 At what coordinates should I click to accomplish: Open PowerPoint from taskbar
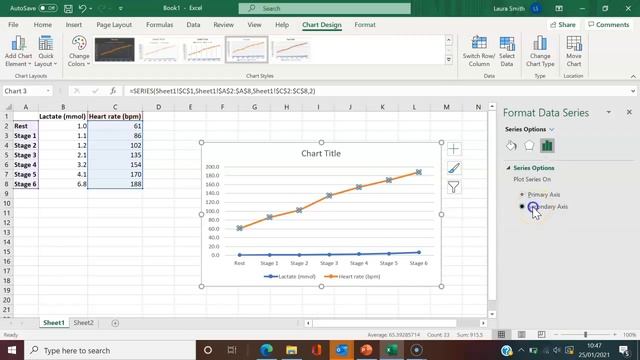366,350
